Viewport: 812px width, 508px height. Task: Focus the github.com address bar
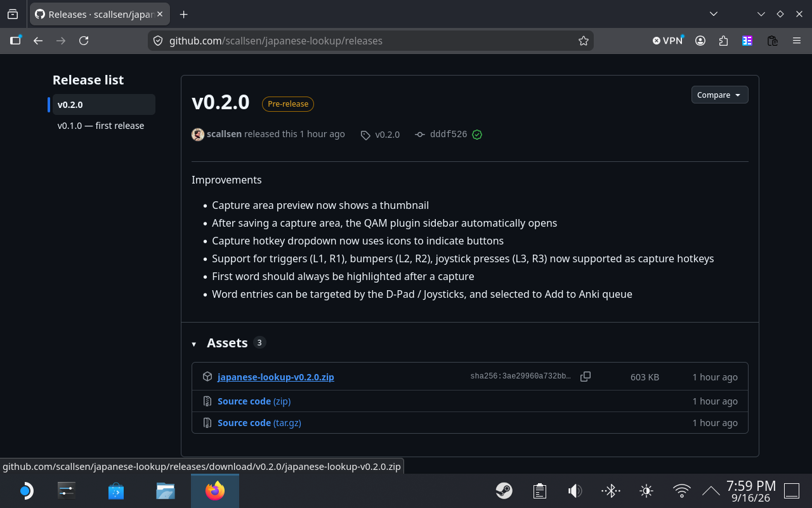(371, 41)
